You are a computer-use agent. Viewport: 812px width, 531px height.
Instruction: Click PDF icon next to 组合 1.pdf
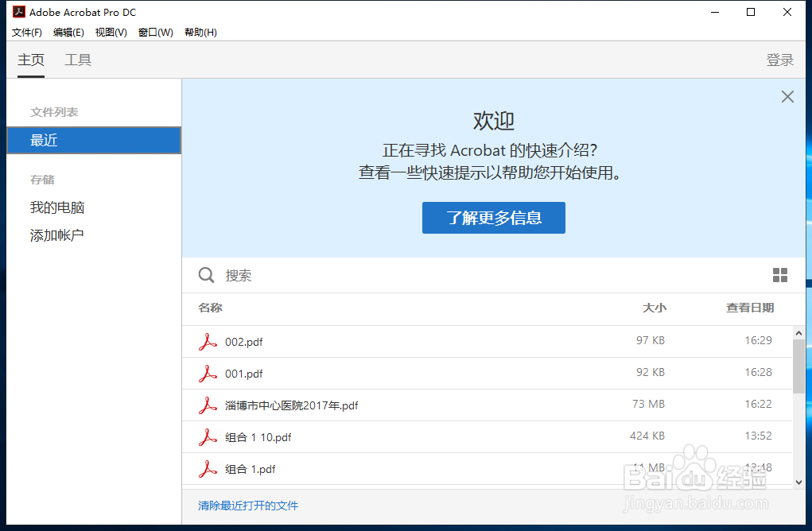208,469
